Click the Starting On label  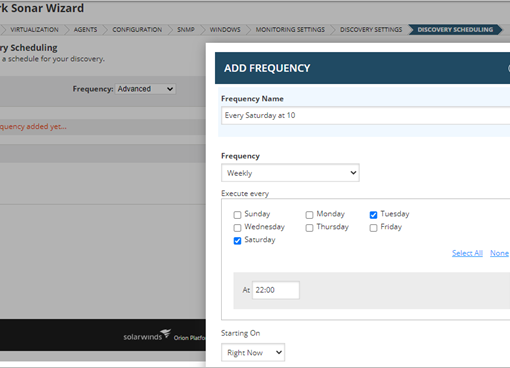coord(240,333)
